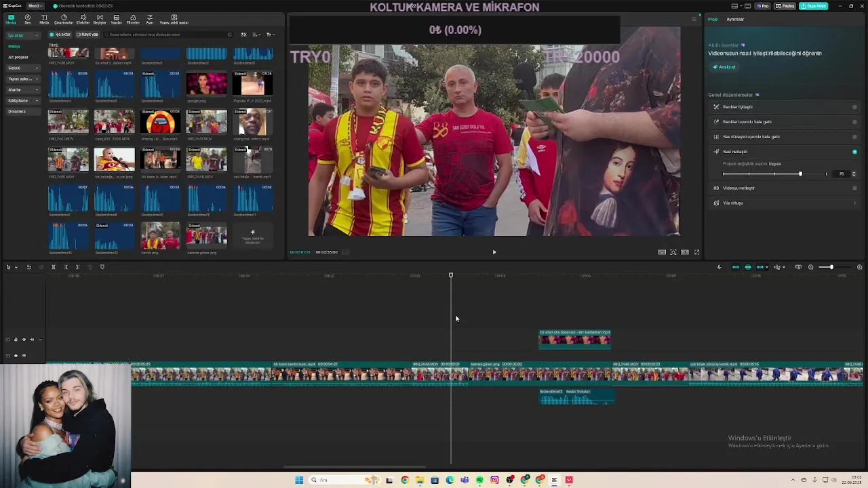Toggle main track magnet
Image resolution: width=868 pixels, height=488 pixels.
[x=736, y=267]
